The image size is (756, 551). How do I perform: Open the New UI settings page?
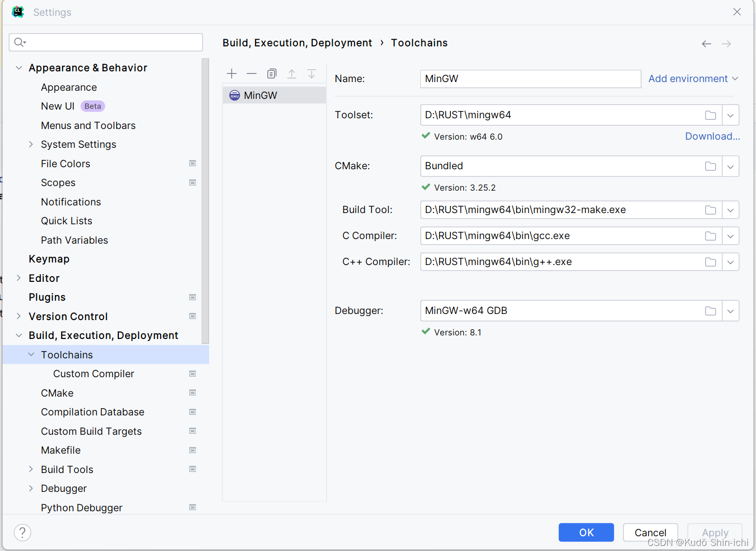[58, 106]
